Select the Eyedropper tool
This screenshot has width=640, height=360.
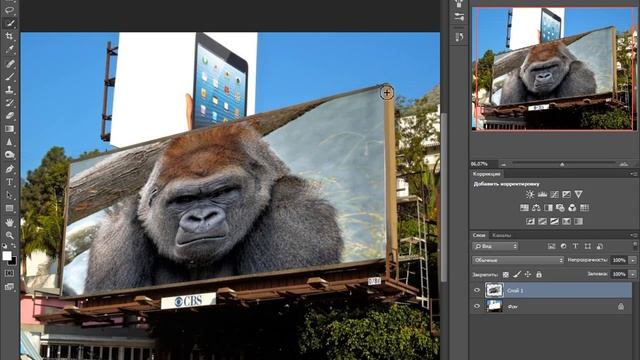pos(9,49)
